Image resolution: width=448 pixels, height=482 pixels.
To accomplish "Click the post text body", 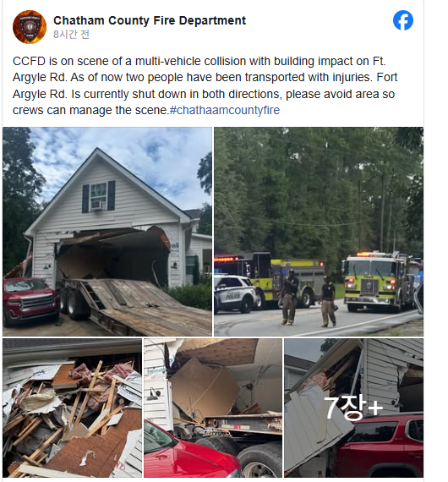I will point(205,85).
